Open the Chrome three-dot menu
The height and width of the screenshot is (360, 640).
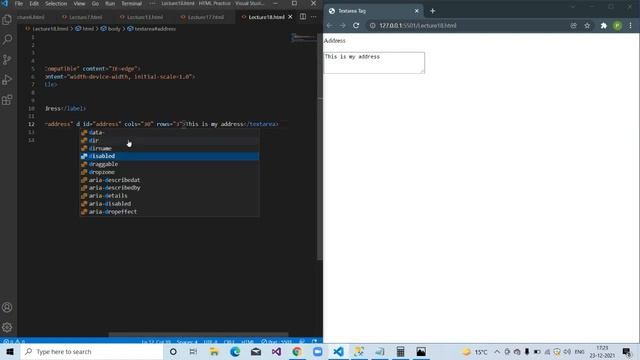click(630, 25)
